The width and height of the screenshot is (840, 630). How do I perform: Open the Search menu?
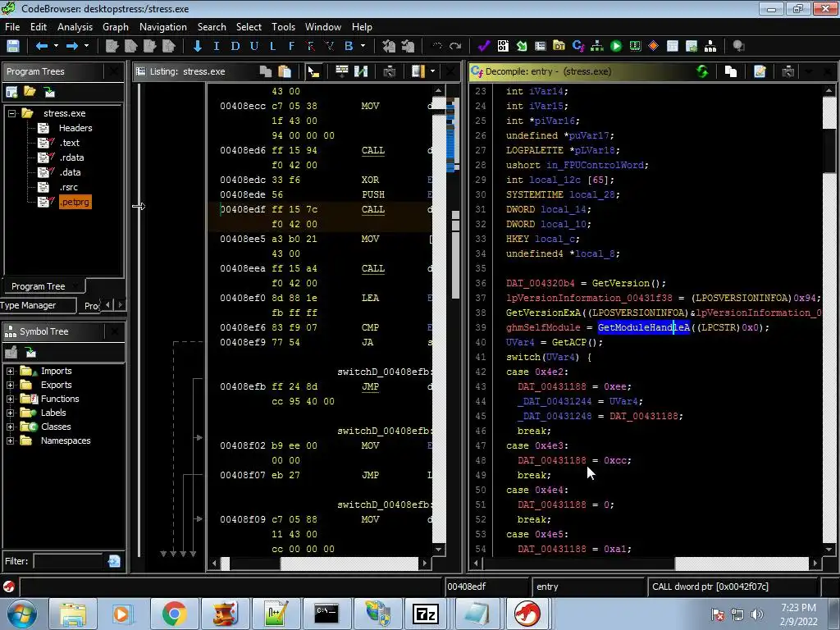(x=212, y=27)
